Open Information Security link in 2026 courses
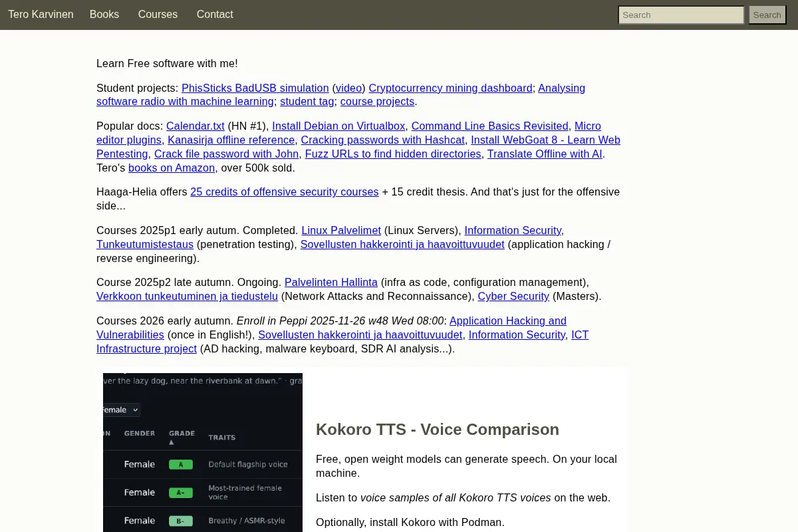The image size is (798, 532). pyautogui.click(x=517, y=334)
